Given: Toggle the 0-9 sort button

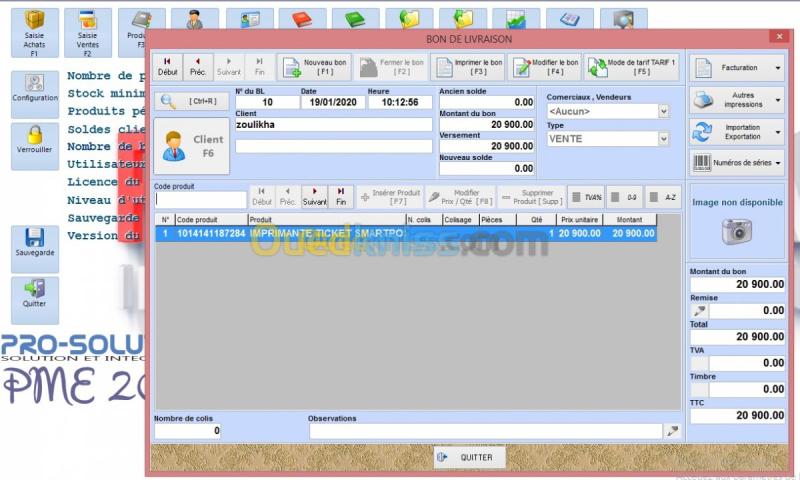Looking at the screenshot, I should pyautogui.click(x=624, y=197).
